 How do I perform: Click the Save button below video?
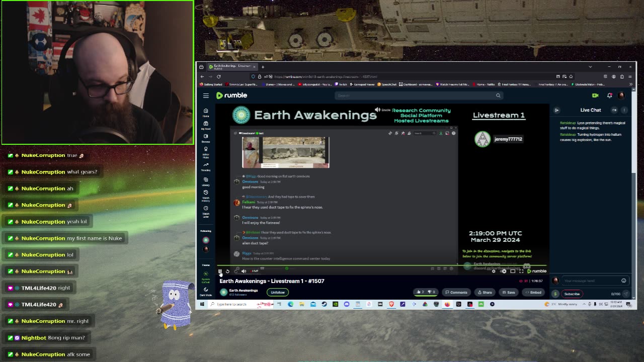[509, 292]
